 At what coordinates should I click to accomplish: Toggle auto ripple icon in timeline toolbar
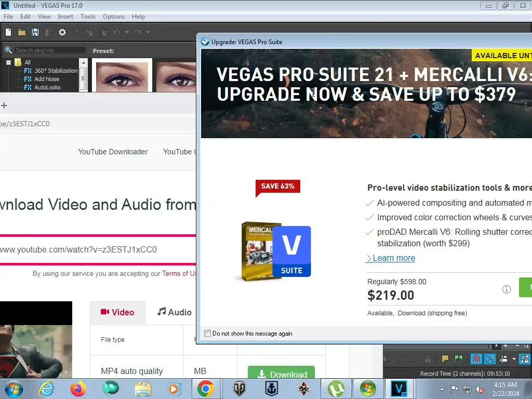(x=503, y=358)
